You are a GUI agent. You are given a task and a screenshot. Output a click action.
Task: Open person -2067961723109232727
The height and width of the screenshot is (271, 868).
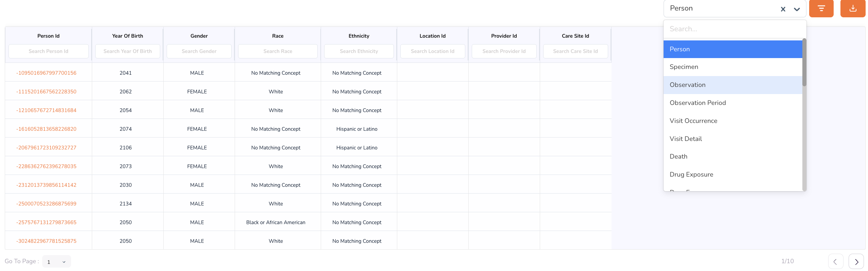pyautogui.click(x=46, y=148)
